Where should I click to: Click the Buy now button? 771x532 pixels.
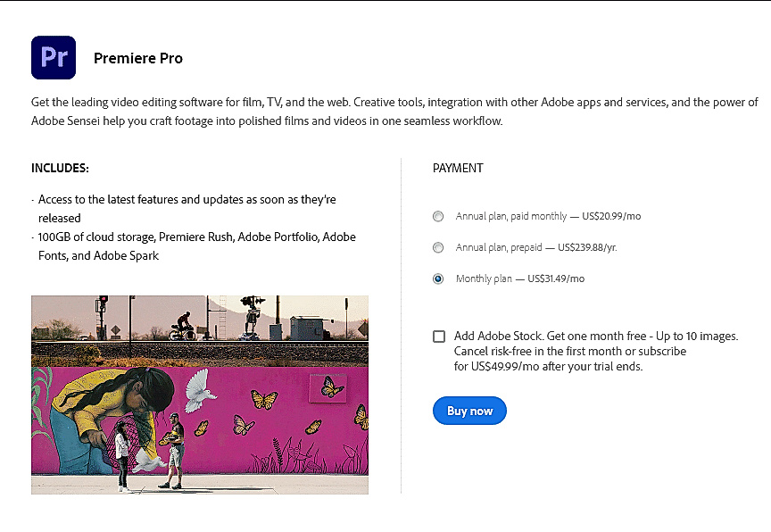pyautogui.click(x=469, y=411)
